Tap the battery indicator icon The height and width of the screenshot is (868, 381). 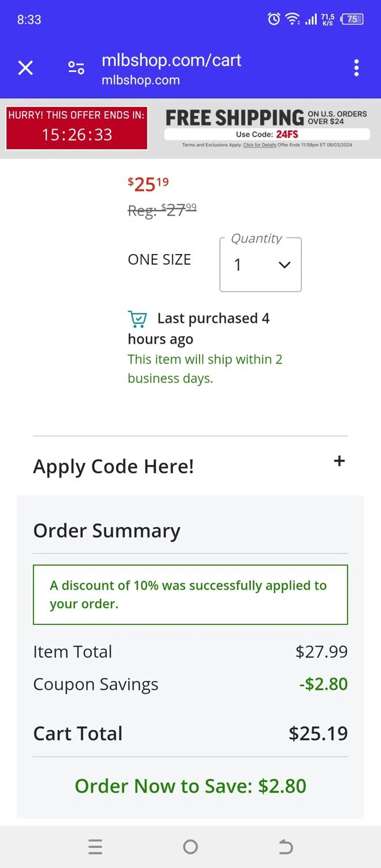pyautogui.click(x=352, y=19)
